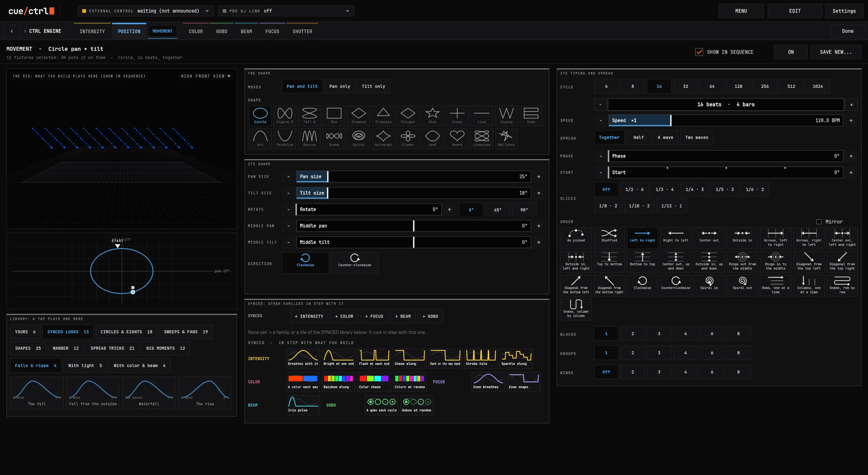Choose Snake, column by column order

tap(576, 309)
